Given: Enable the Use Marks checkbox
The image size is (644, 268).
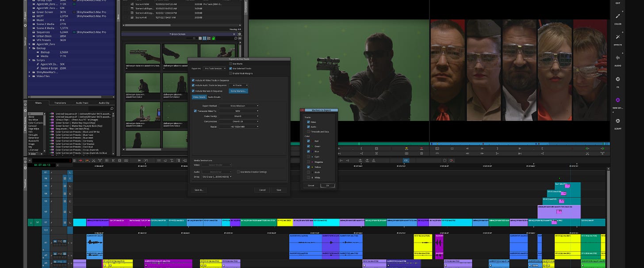Looking at the screenshot, I should tap(230, 64).
